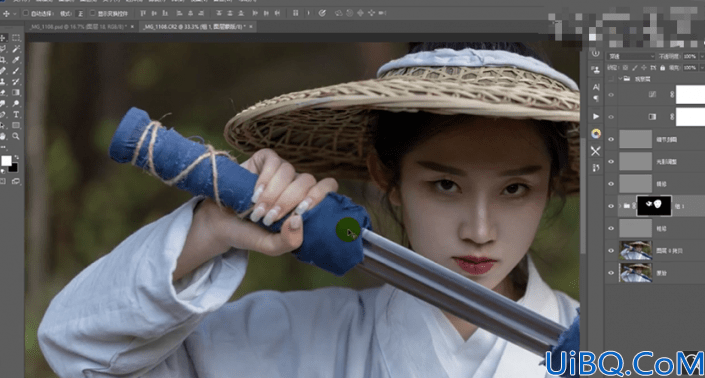Hide the topmost adjustment layer

pyautogui.click(x=611, y=95)
